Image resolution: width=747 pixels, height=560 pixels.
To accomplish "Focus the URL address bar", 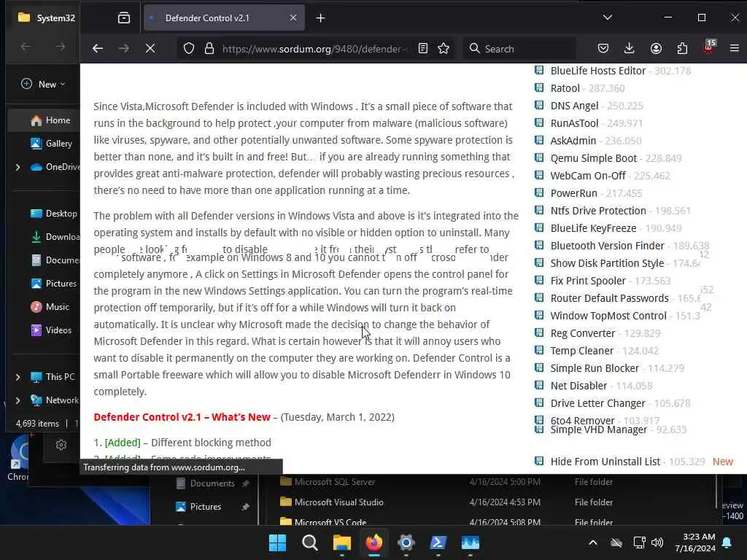I will coord(314,49).
